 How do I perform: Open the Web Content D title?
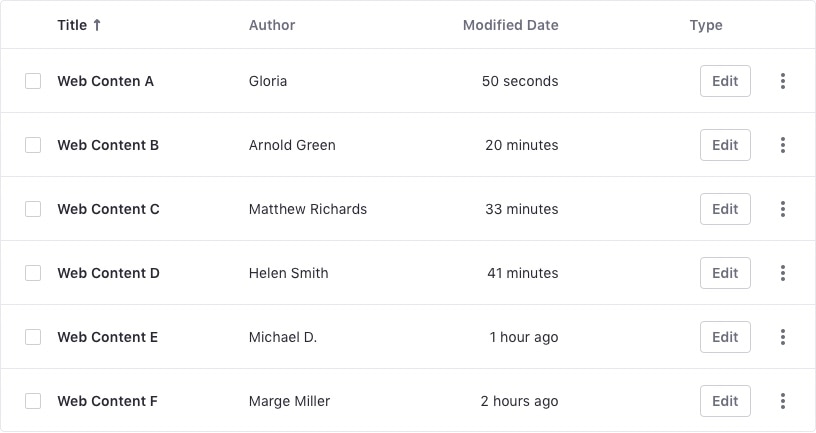pos(108,273)
